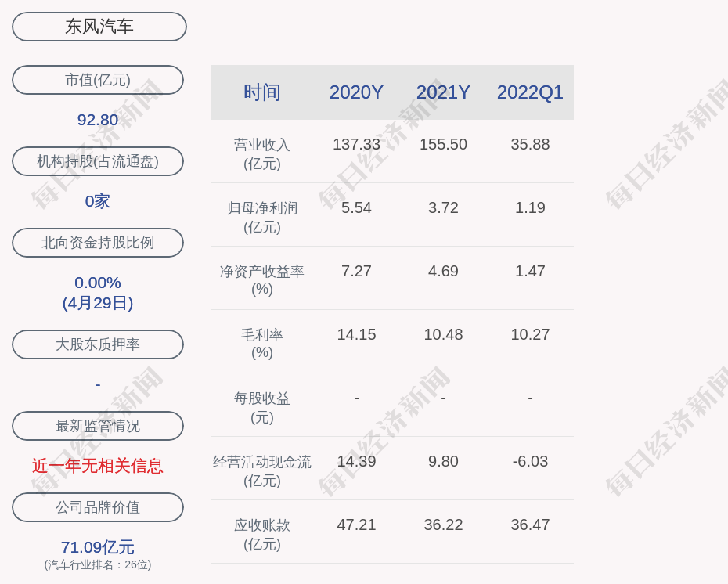Click the 155.50 revenue cell

[443, 144]
